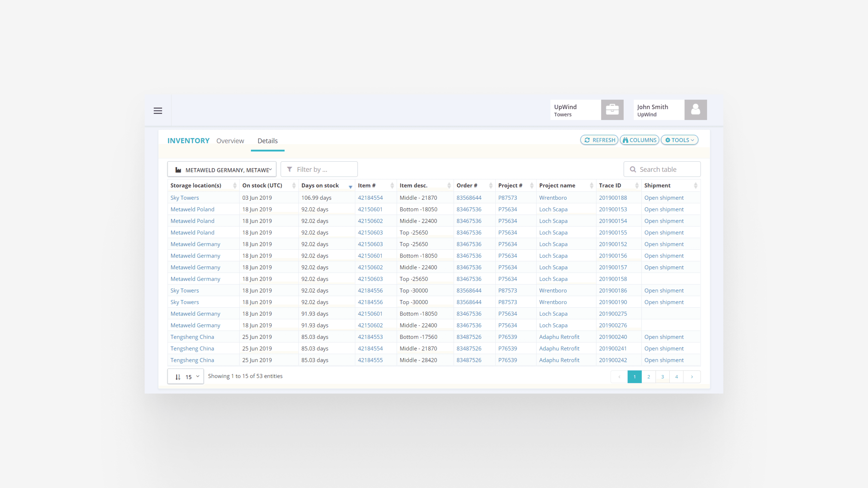This screenshot has width=868, height=488.
Task: Open shipment link for trace 201900188
Action: (x=664, y=198)
